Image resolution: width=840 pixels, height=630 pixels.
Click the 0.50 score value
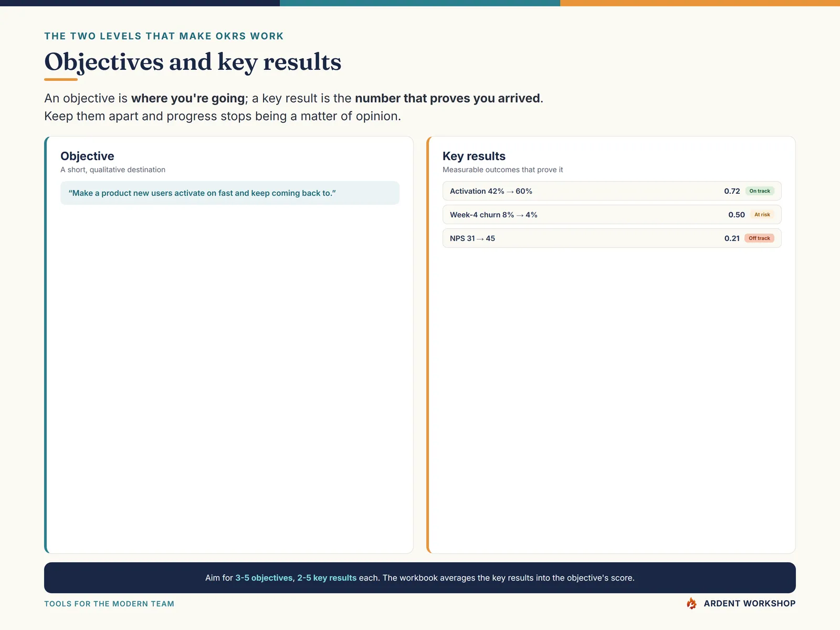click(737, 215)
